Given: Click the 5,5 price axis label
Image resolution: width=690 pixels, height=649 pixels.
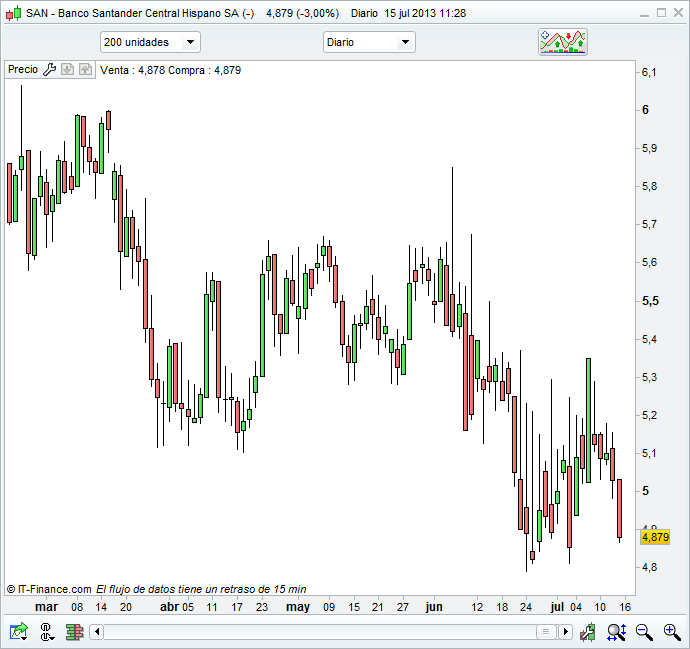Looking at the screenshot, I should [x=650, y=301].
